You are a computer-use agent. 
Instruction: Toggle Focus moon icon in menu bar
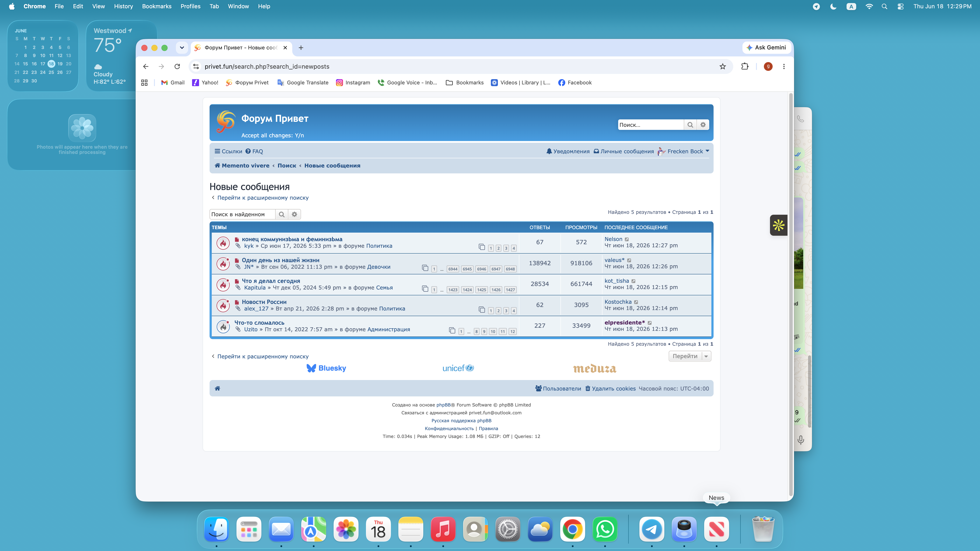pyautogui.click(x=833, y=7)
